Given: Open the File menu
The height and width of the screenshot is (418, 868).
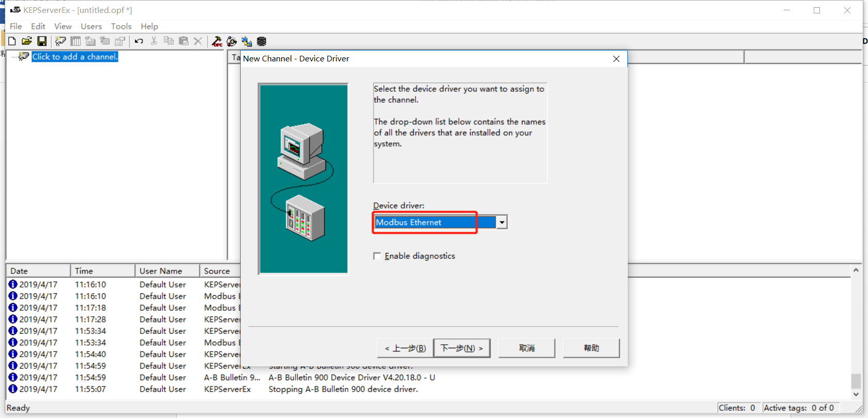Looking at the screenshot, I should coord(16,26).
